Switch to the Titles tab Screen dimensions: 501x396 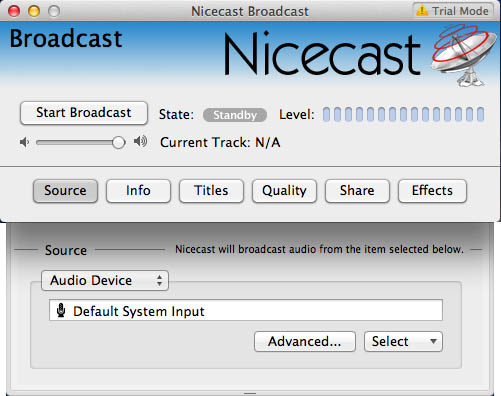[211, 191]
